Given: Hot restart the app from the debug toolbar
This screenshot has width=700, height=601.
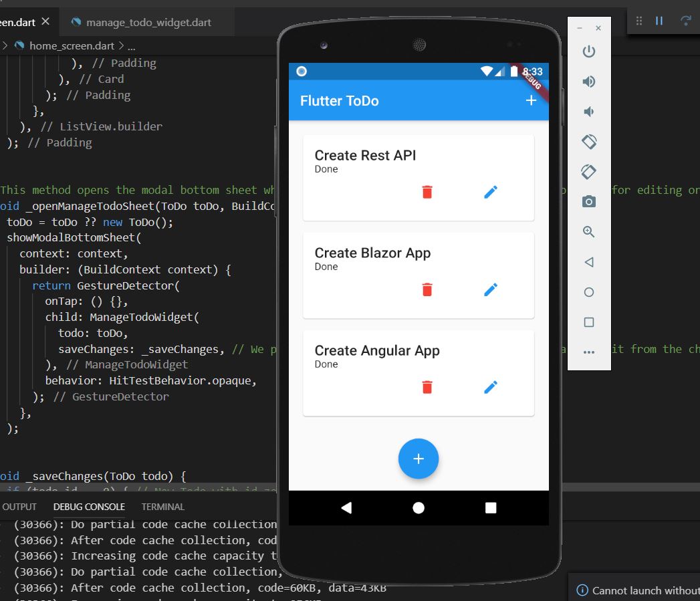Looking at the screenshot, I should tap(687, 20).
